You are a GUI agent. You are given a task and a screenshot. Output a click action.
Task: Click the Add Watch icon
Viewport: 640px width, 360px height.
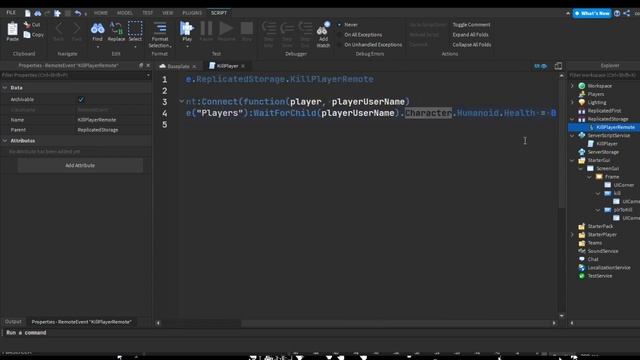[323, 29]
